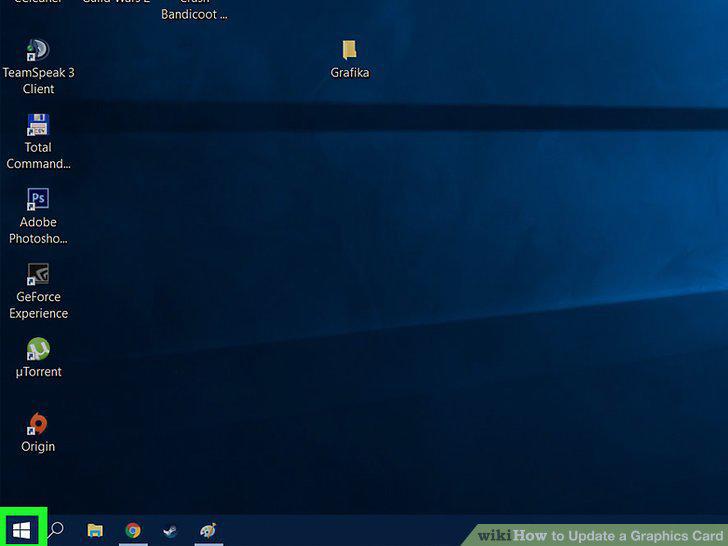Image resolution: width=728 pixels, height=546 pixels.
Task: Open the Windows Start menu
Action: pos(21,530)
